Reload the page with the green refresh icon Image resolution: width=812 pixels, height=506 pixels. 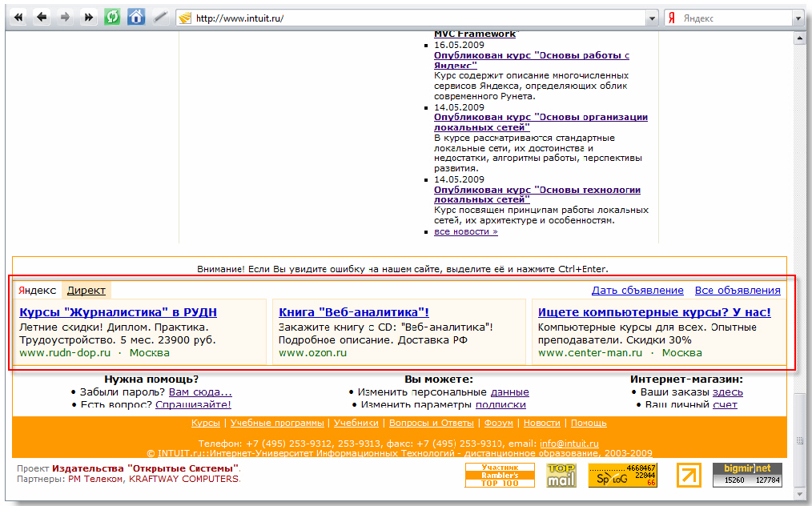[112, 17]
